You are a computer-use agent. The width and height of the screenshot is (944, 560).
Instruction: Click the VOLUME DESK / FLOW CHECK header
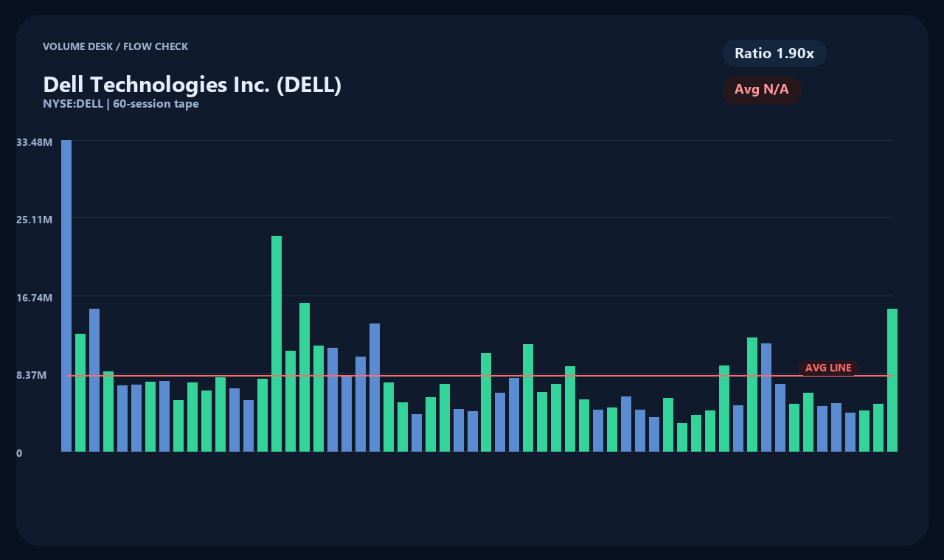(x=115, y=46)
